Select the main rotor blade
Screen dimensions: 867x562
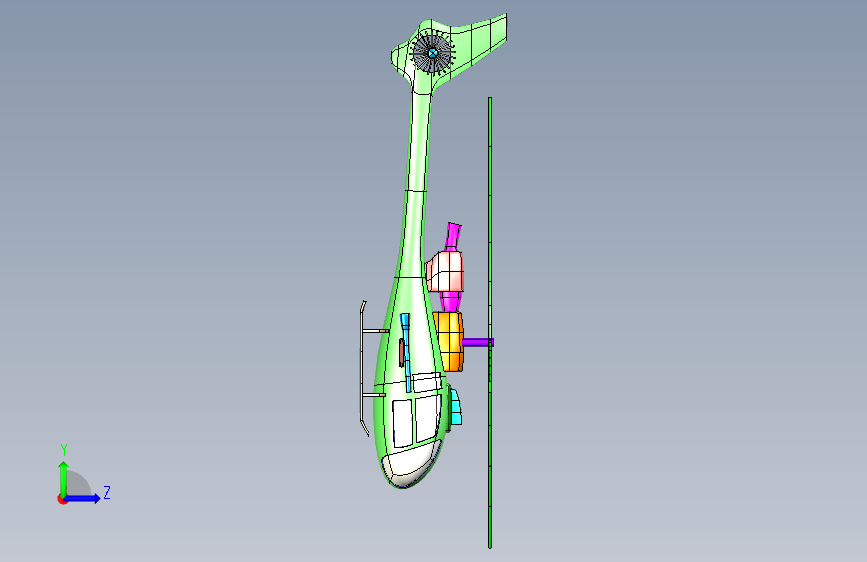coord(490,323)
